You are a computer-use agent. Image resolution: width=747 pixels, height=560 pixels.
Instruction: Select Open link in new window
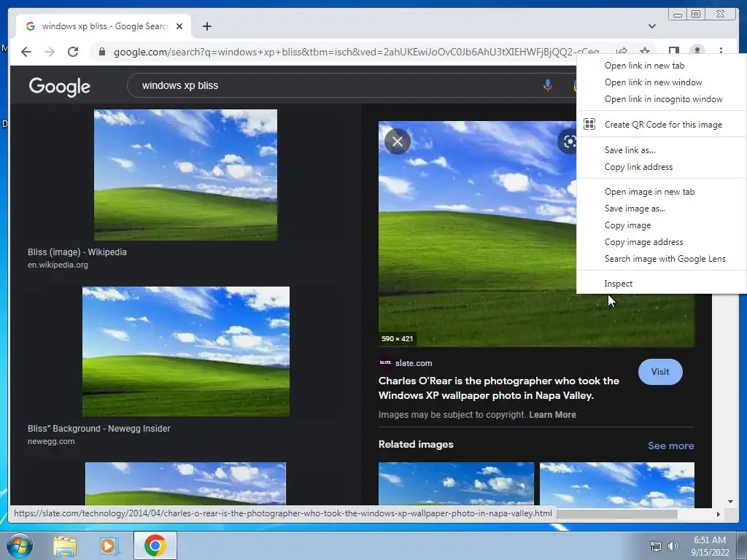pyautogui.click(x=661, y=82)
